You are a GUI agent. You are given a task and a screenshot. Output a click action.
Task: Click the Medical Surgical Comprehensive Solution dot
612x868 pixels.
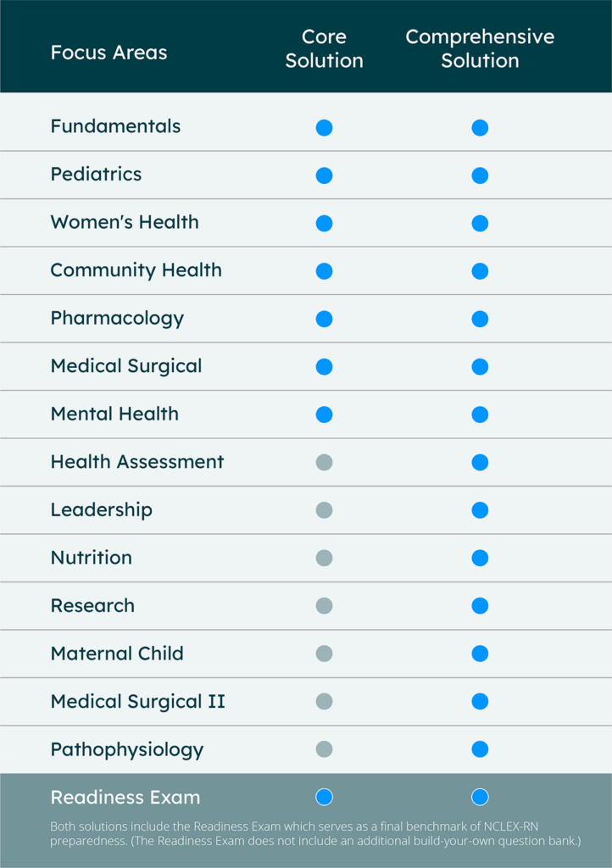480,367
